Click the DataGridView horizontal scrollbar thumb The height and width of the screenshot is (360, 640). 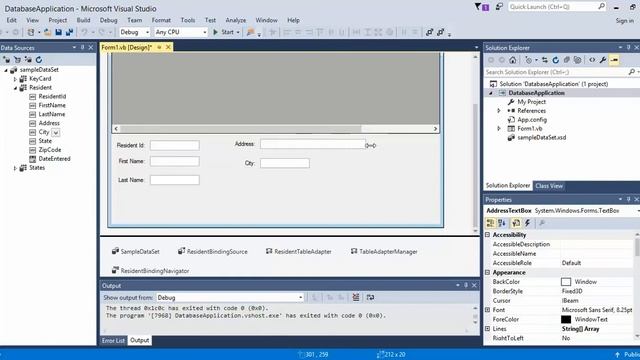241,129
